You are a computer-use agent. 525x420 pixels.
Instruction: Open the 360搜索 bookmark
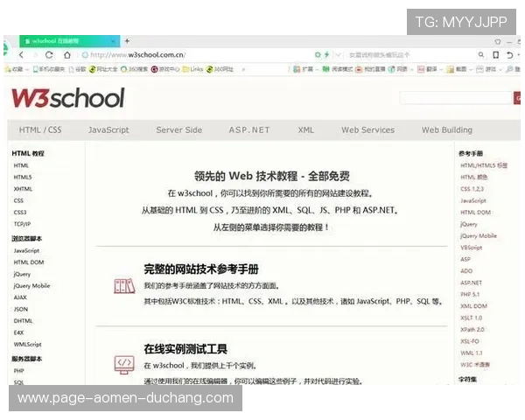(134, 69)
